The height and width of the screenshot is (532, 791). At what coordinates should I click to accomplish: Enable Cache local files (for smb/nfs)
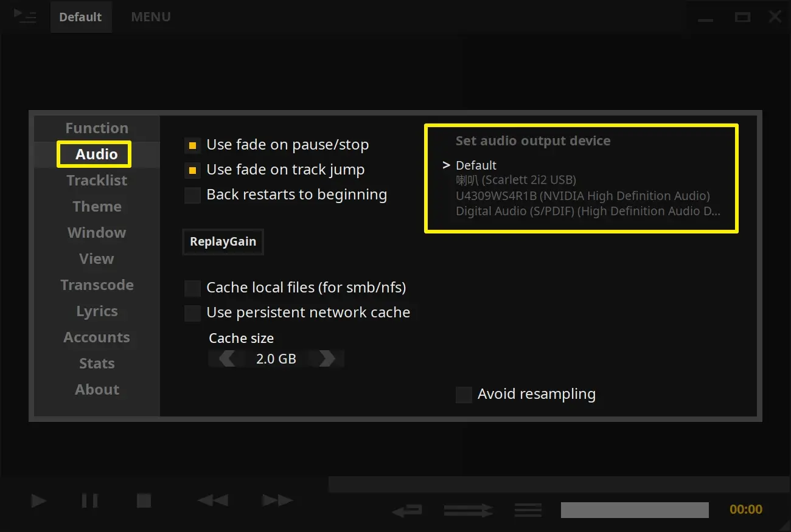[x=192, y=288]
